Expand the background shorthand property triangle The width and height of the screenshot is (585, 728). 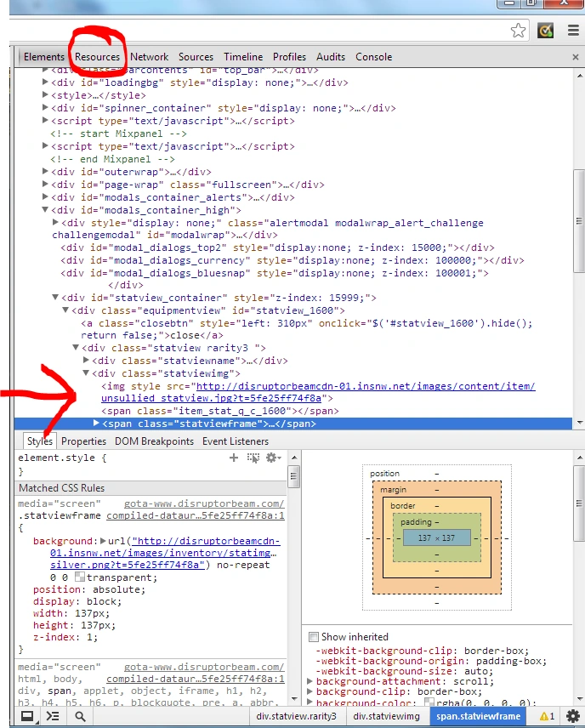point(103,541)
